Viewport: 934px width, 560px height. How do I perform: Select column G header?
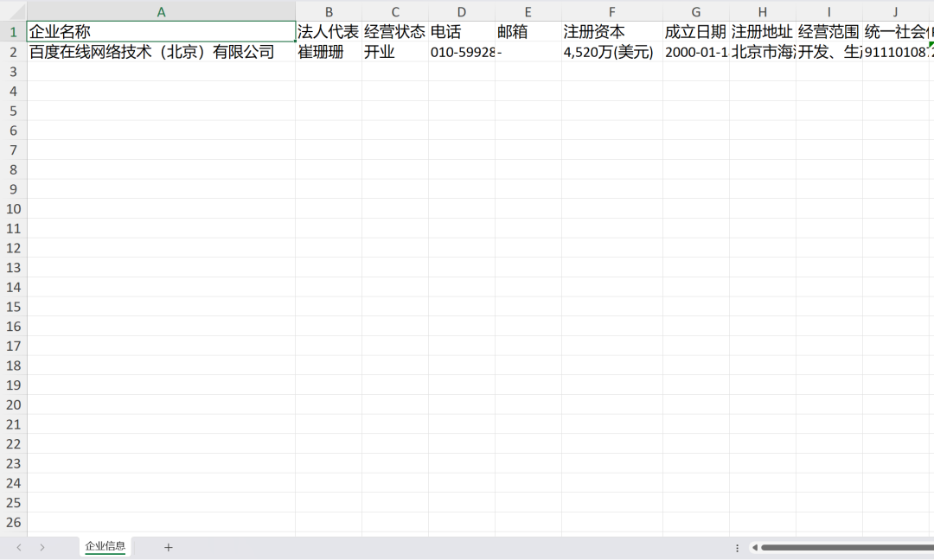tap(695, 12)
